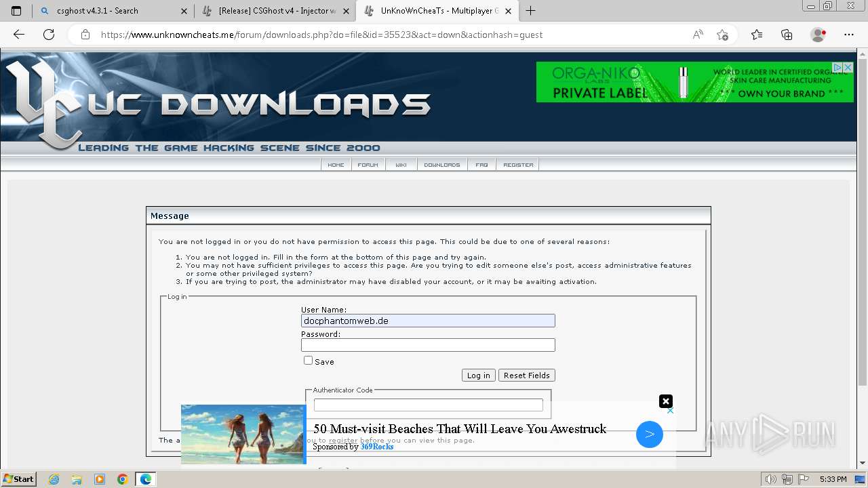Open the Windows Start menu
Viewport: 868px width, 488px height.
19,479
